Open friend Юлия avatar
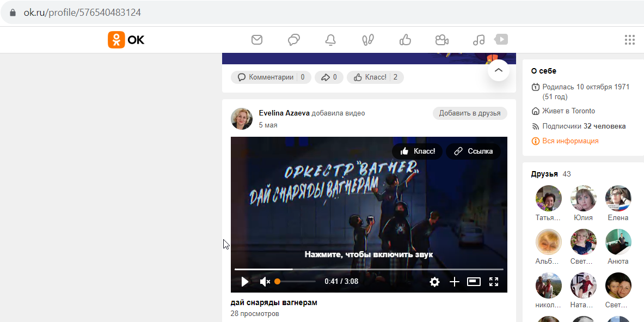This screenshot has width=644, height=322. point(583,198)
